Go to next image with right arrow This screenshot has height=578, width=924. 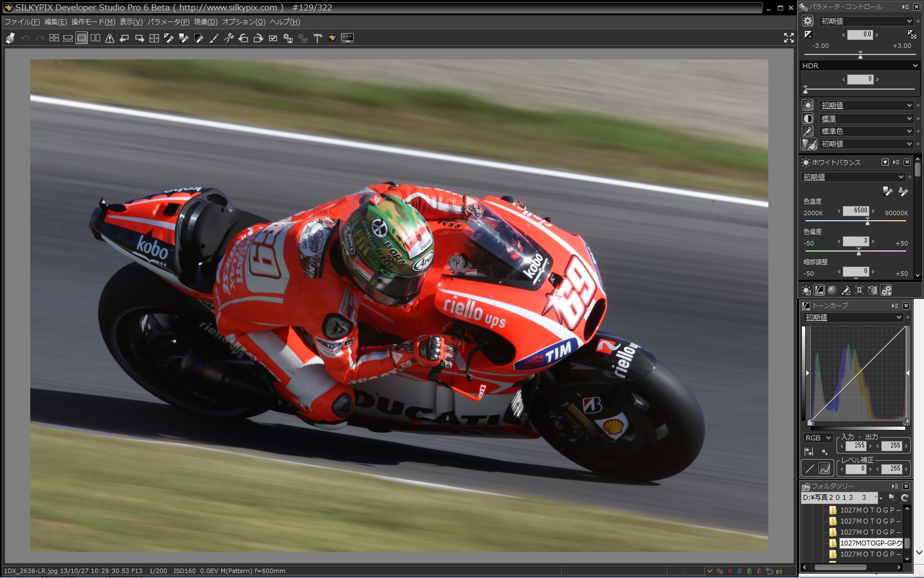tap(139, 38)
